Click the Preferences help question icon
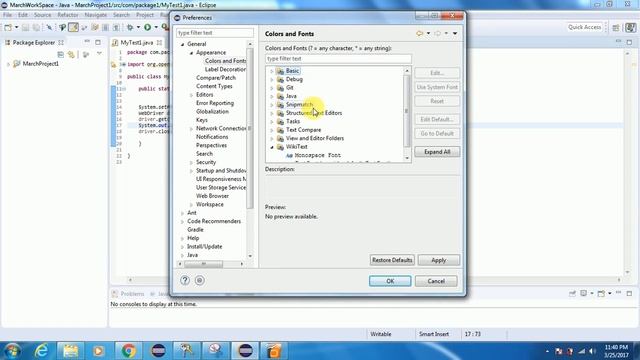This screenshot has width=640, height=360. 185,280
